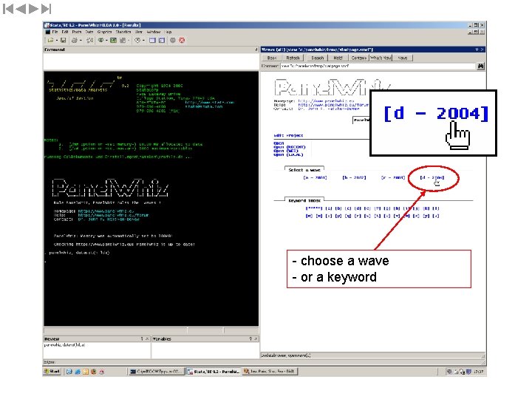Expand the Do-file editor dropdown arrow
This screenshot has height=399, width=532.
click(129, 41)
